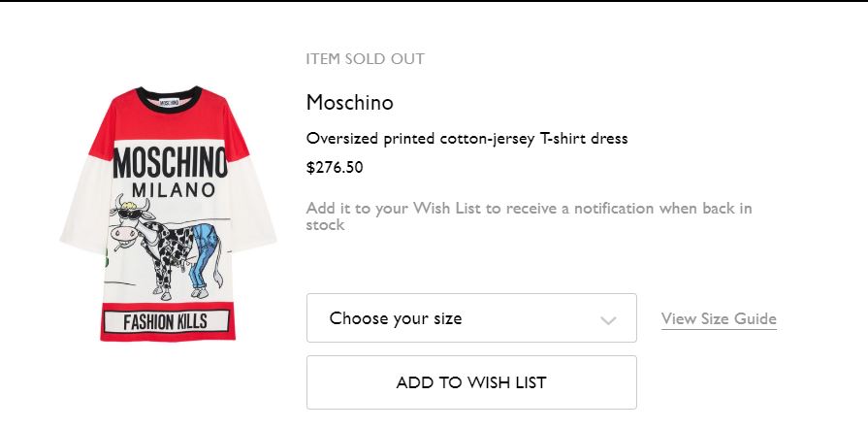Click the MILANO text on the shirt
The height and width of the screenshot is (429, 868).
[x=171, y=188]
